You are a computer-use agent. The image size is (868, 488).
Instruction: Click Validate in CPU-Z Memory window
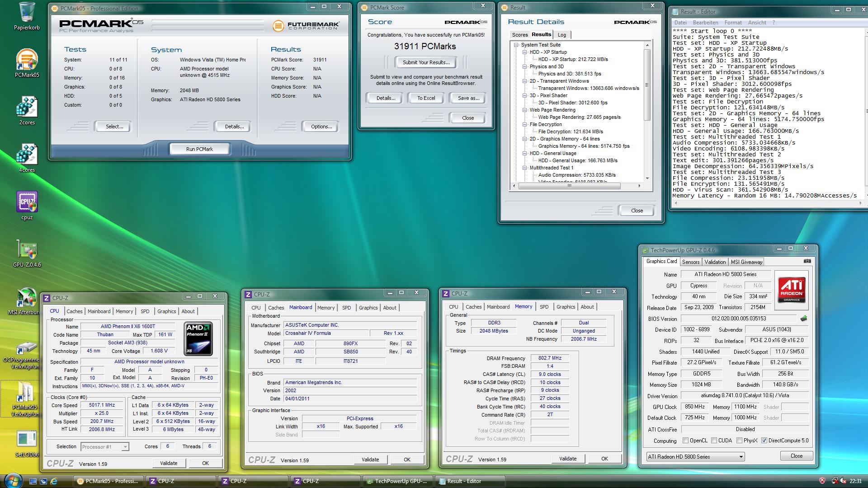[x=567, y=459]
